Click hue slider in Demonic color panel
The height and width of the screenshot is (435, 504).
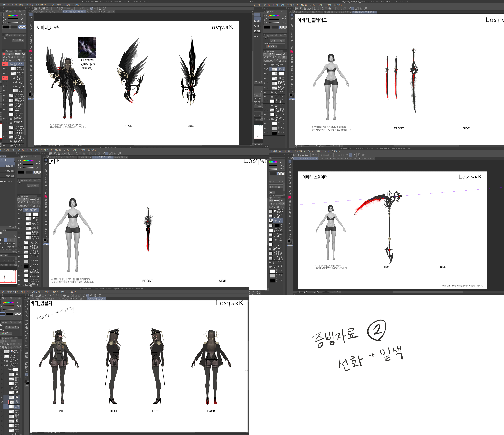(x=13, y=15)
